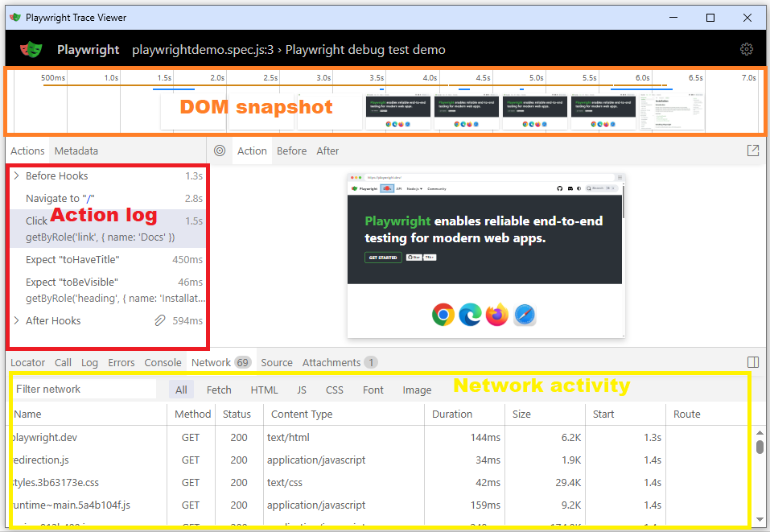Screen dimensions: 770x532
Task: Click the Edge browser logo in snapshot
Action: [470, 315]
